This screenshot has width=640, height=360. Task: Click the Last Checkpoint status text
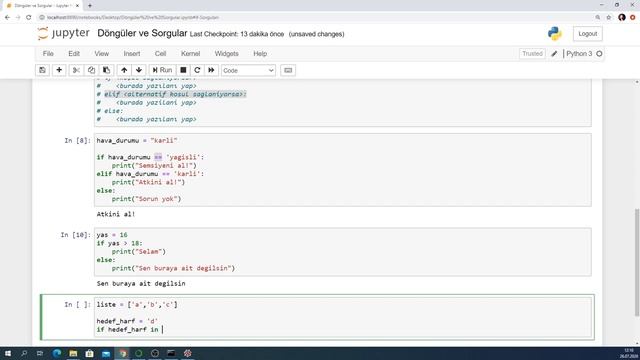point(237,34)
